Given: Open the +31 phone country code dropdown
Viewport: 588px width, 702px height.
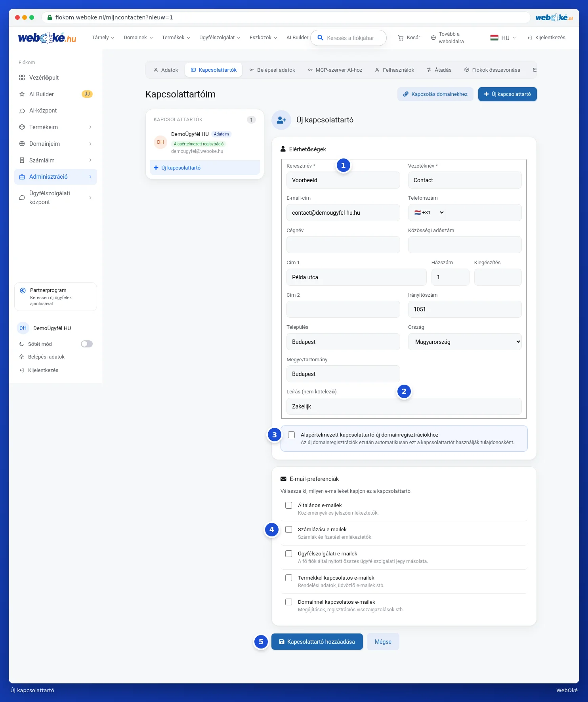Looking at the screenshot, I should point(427,213).
